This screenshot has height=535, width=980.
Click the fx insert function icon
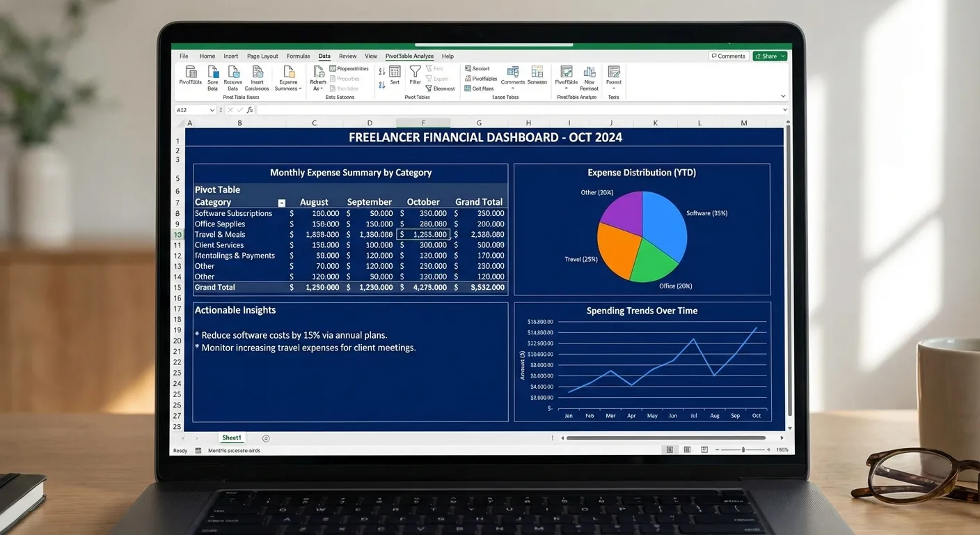250,110
